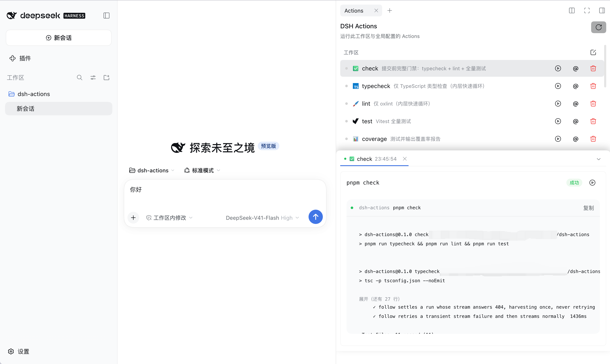Delete the check action
The height and width of the screenshot is (364, 610).
(593, 68)
